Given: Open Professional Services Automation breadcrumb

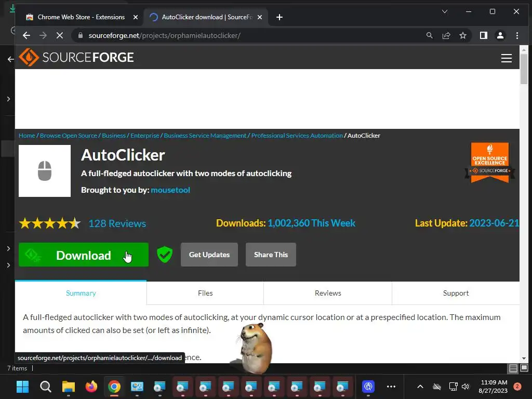Looking at the screenshot, I should 297,136.
